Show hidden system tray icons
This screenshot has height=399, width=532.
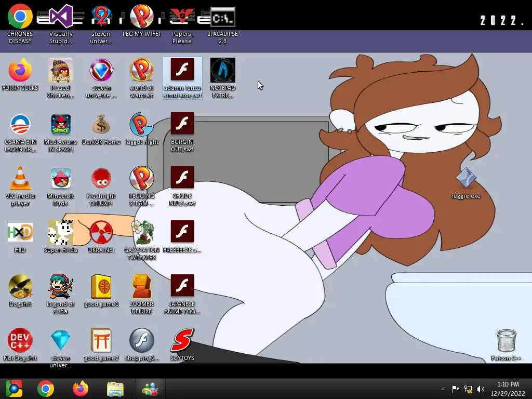coord(443,389)
